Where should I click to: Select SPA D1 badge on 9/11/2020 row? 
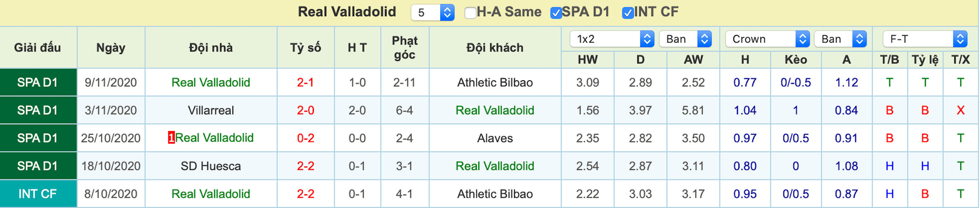click(38, 82)
